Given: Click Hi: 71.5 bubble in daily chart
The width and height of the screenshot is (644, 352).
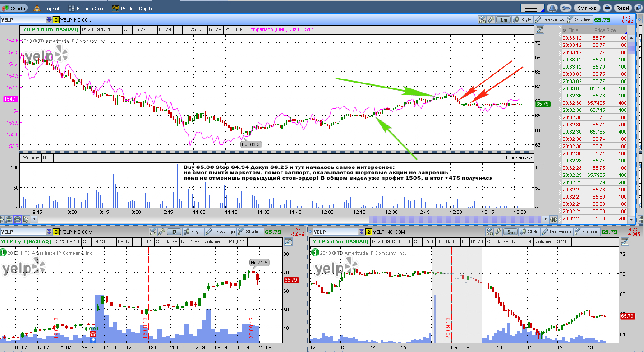Looking at the screenshot, I should 259,263.
